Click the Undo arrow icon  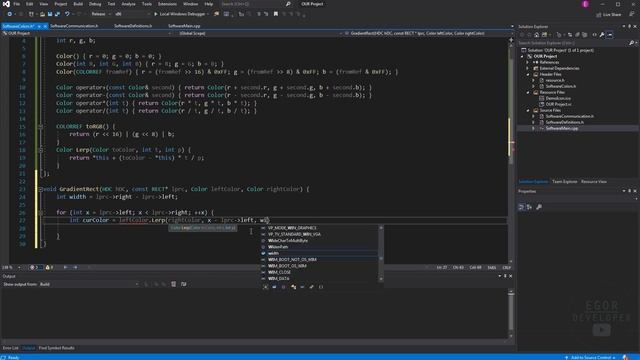[67, 14]
